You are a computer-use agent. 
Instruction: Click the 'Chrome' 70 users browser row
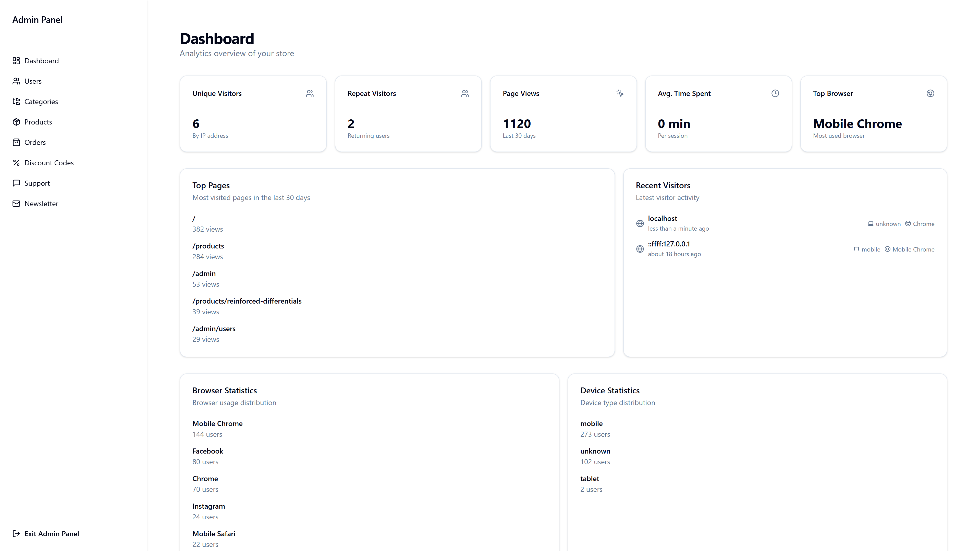[205, 479]
